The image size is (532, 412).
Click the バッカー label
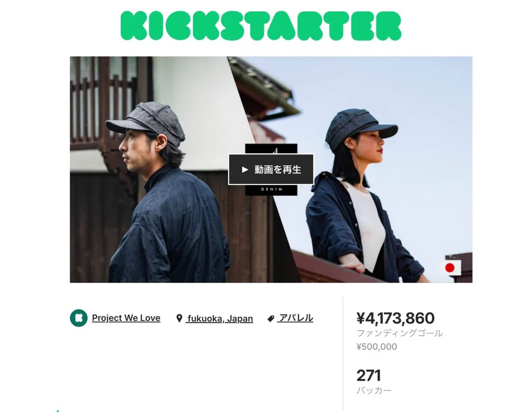pyautogui.click(x=374, y=391)
